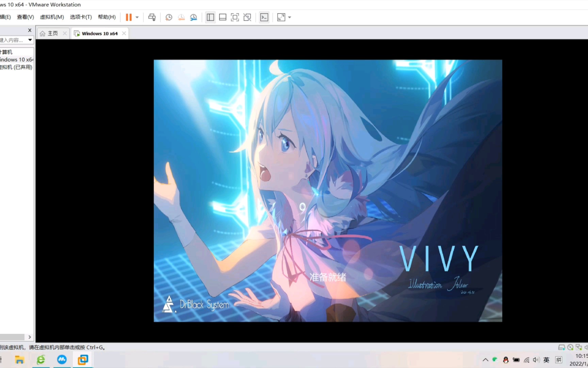Click the library horizontal scrollbar thumb

12,337
